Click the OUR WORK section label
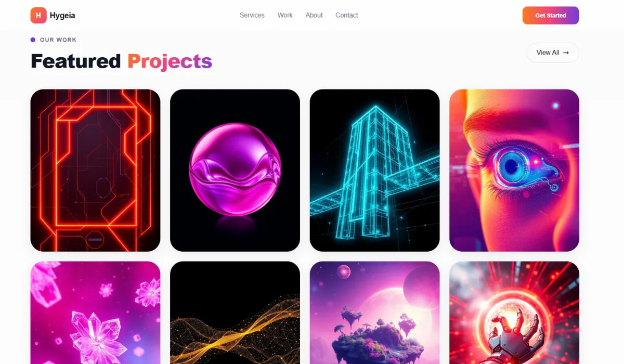This screenshot has width=624, height=364. tap(58, 40)
